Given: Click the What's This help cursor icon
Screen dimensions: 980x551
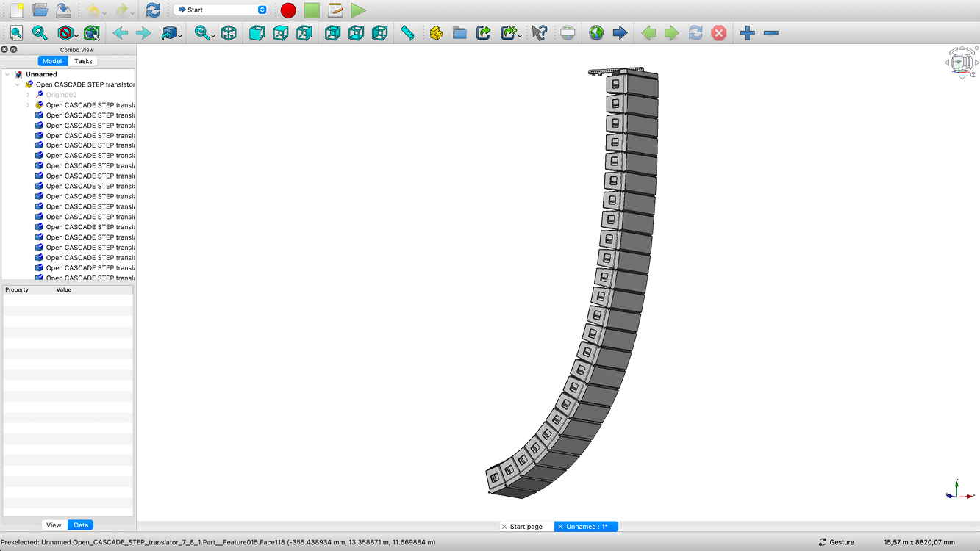Looking at the screenshot, I should click(x=540, y=33).
